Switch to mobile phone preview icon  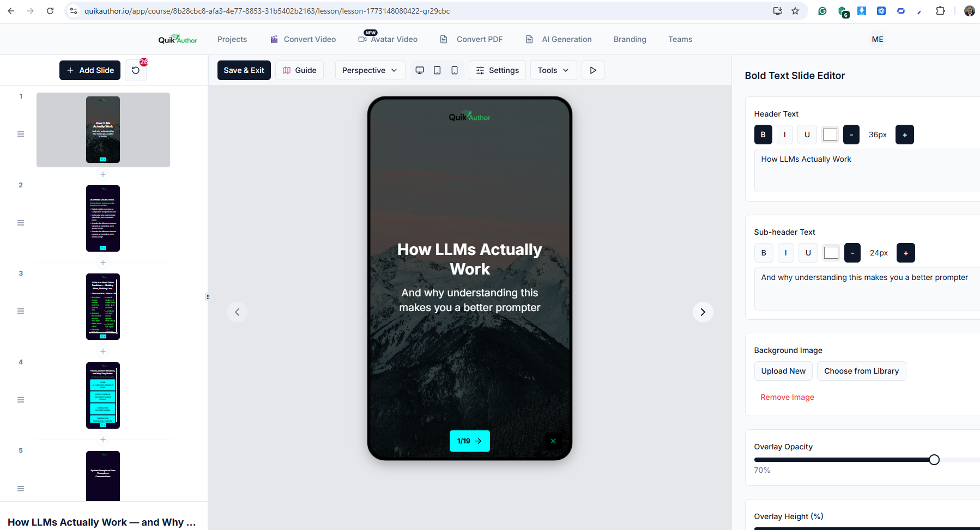[455, 70]
